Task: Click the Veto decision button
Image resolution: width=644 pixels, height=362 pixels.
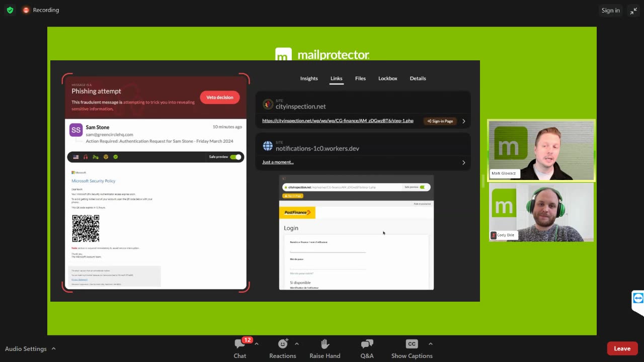Action: (220, 98)
